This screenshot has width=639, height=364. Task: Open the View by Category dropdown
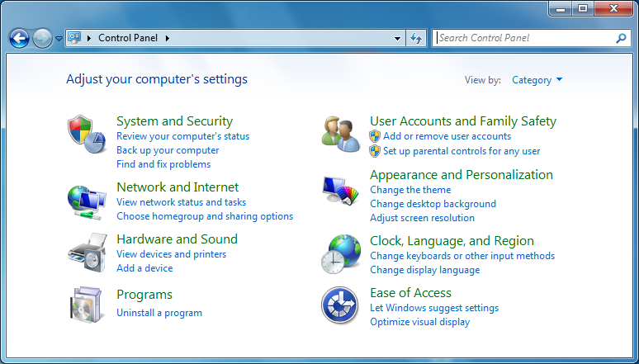537,80
